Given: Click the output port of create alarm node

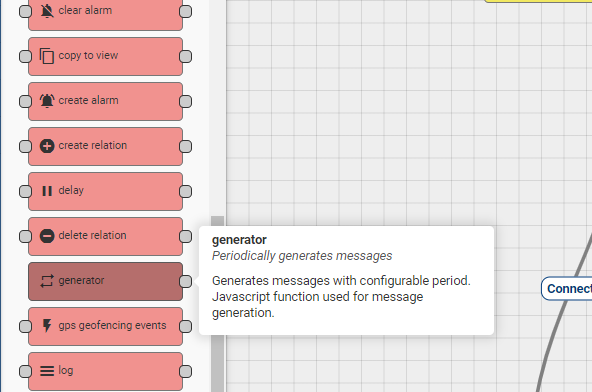Looking at the screenshot, I should coord(185,101).
